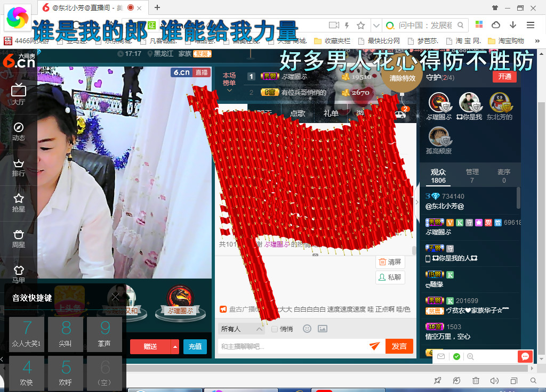Viewport: 546px width, 392px height.
Task: Open the red chat bubble icon
Action: [x=525, y=356]
